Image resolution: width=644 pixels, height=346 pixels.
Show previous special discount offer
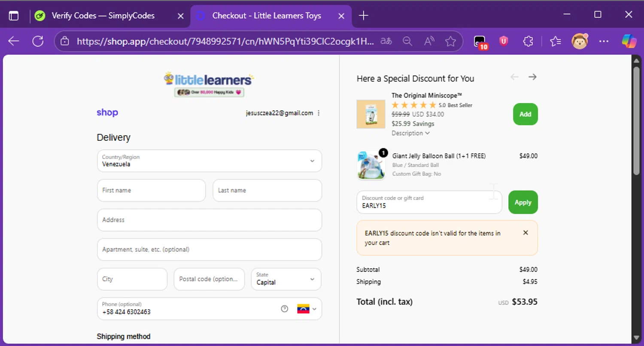(514, 77)
